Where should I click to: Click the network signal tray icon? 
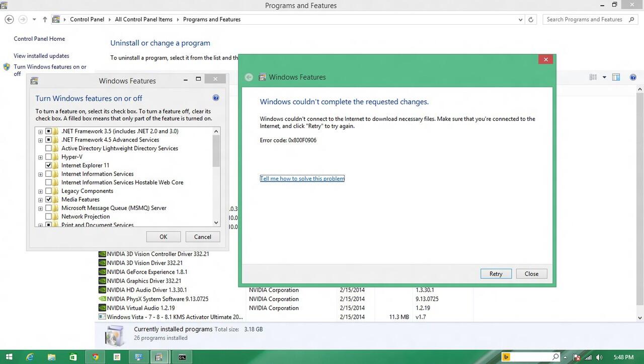pos(588,357)
